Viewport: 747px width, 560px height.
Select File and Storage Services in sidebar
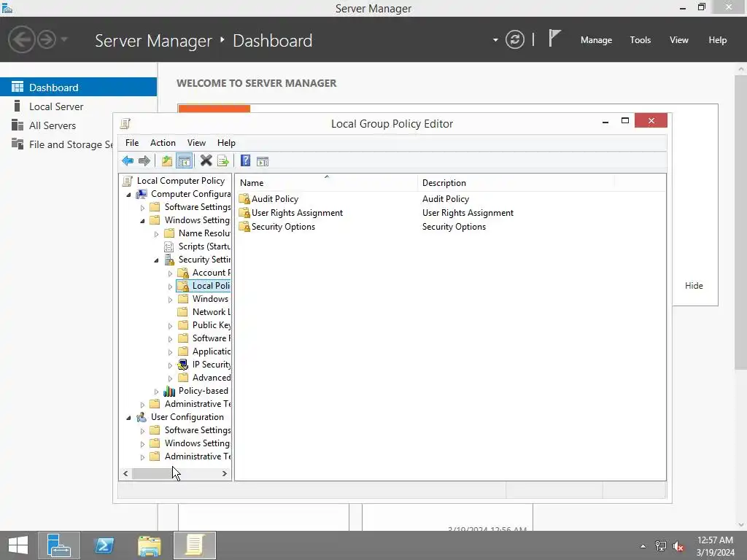(x=57, y=144)
